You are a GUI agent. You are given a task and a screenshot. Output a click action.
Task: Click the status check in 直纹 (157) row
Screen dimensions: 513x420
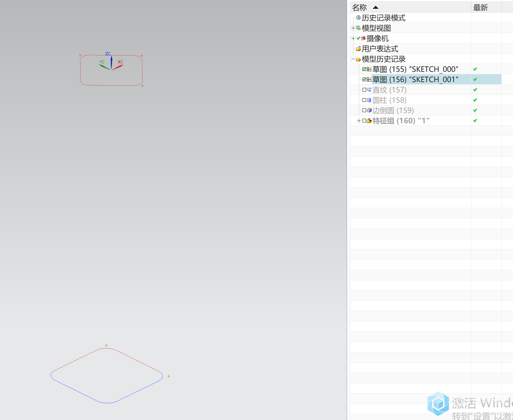coord(475,90)
